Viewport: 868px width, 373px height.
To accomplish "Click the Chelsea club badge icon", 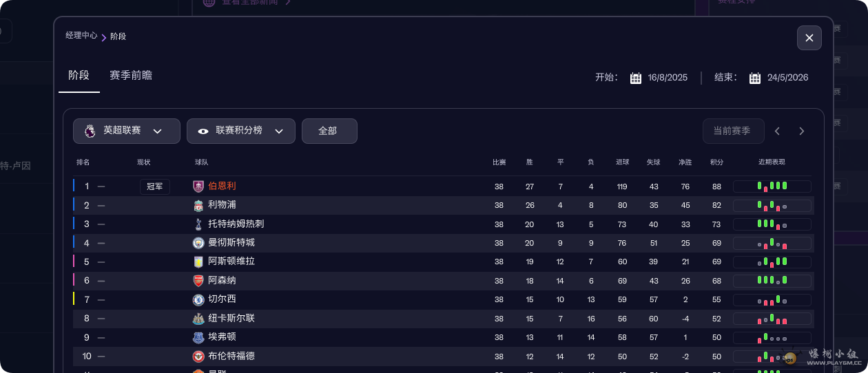I will 198,299.
